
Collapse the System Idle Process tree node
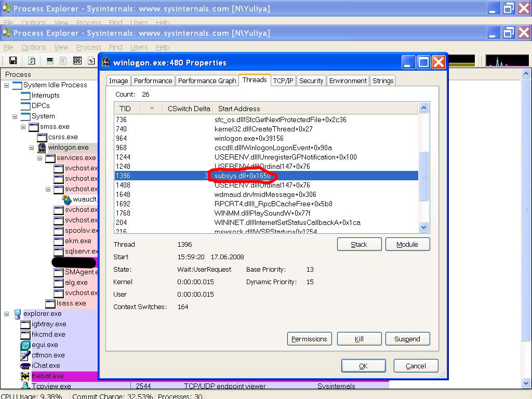(x=6, y=85)
